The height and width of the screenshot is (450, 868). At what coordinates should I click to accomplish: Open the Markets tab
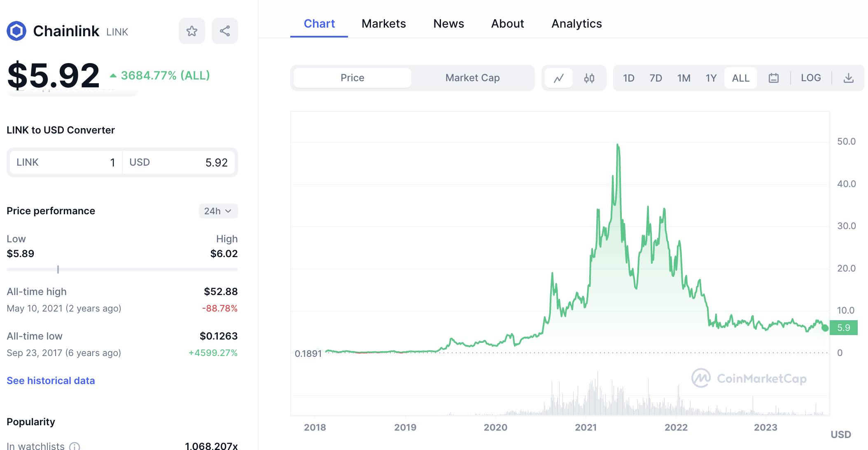[x=384, y=23]
